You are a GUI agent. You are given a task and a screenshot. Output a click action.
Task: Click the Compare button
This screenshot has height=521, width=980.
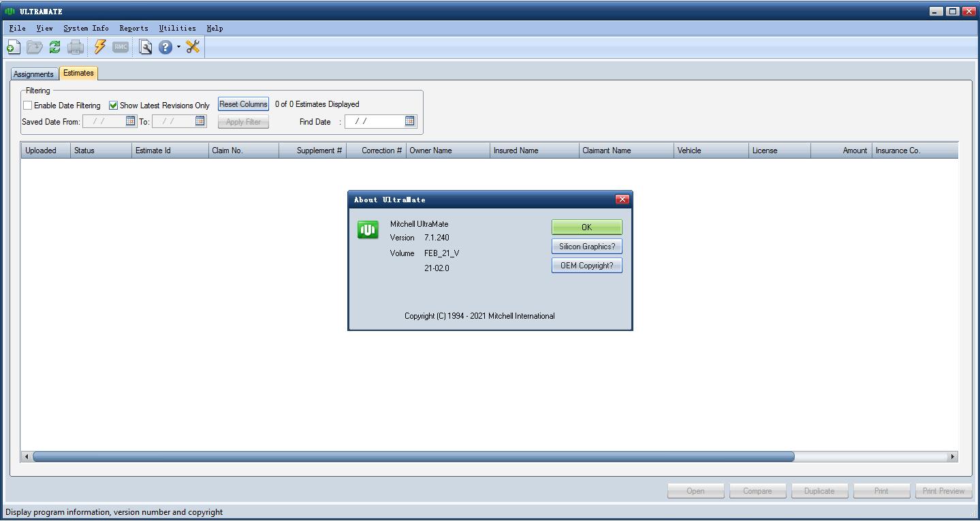pyautogui.click(x=757, y=491)
